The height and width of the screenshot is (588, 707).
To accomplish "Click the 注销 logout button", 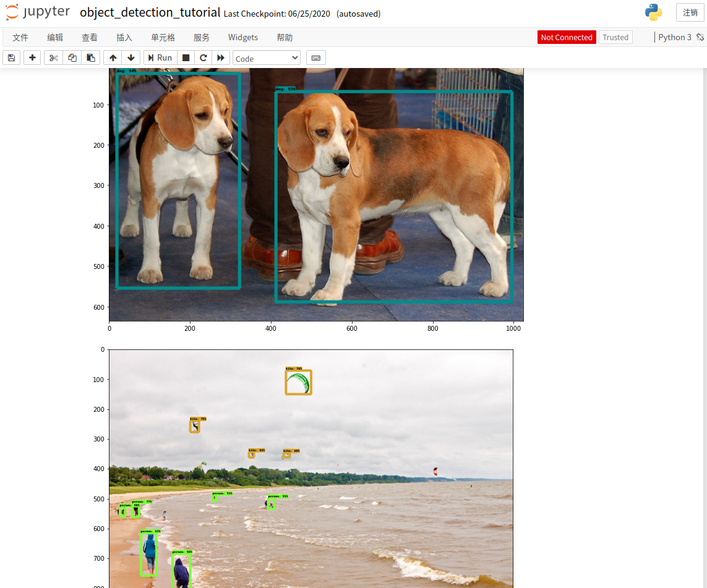I will (690, 12).
